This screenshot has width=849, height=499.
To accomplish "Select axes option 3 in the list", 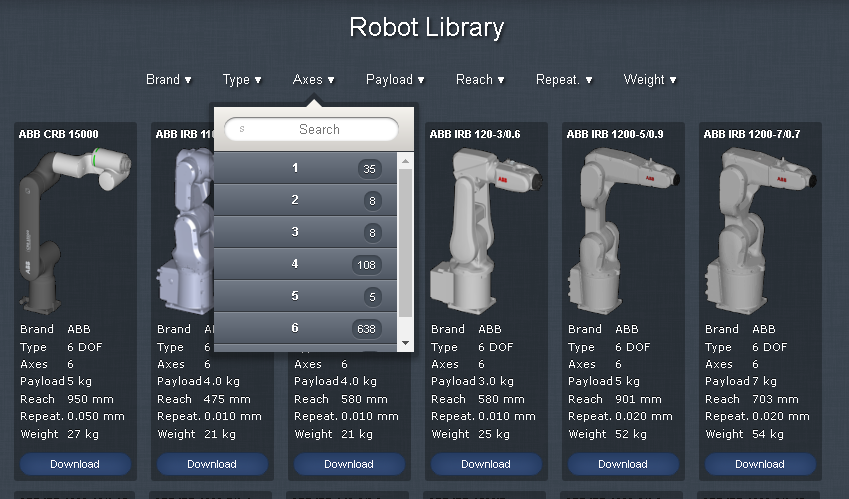I will point(305,232).
